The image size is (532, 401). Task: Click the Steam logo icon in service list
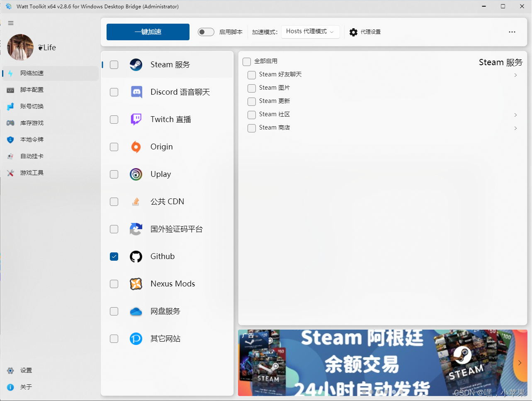(x=136, y=65)
